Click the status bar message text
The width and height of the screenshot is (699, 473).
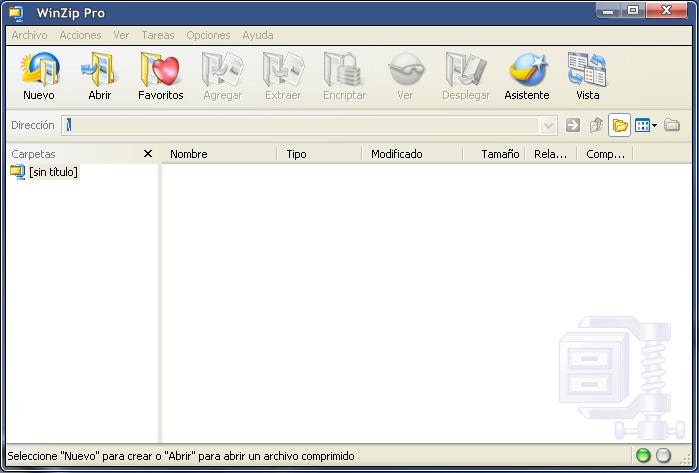(181, 456)
